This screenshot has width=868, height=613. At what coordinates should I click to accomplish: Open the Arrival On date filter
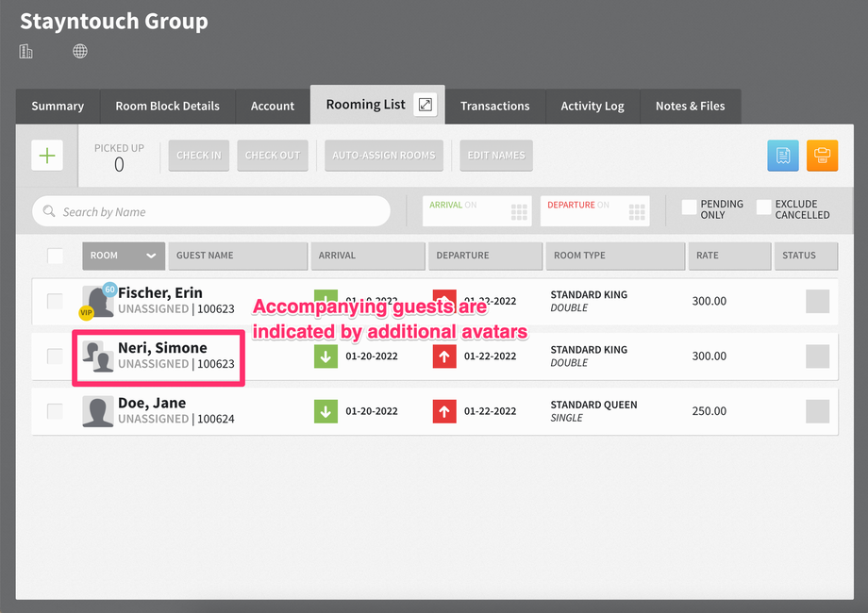click(476, 211)
